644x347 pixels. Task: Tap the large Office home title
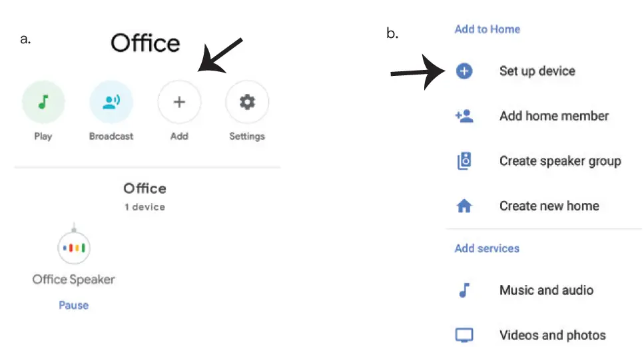click(145, 43)
